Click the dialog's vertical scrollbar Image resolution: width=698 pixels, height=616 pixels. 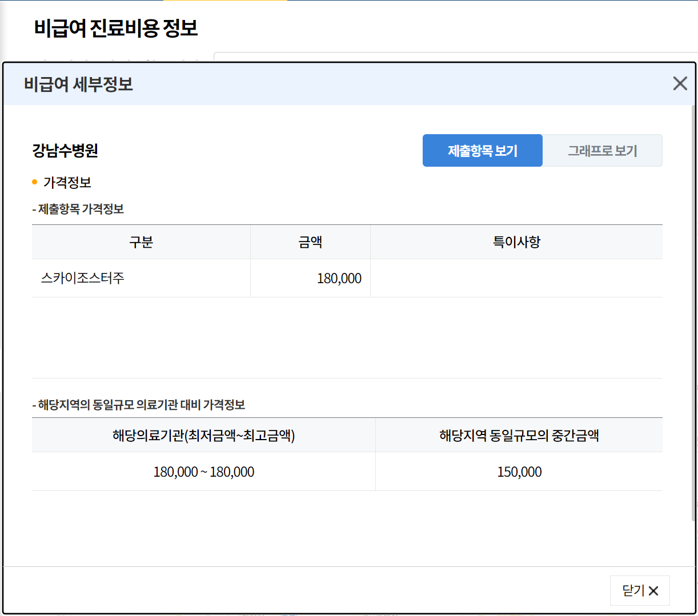694,313
